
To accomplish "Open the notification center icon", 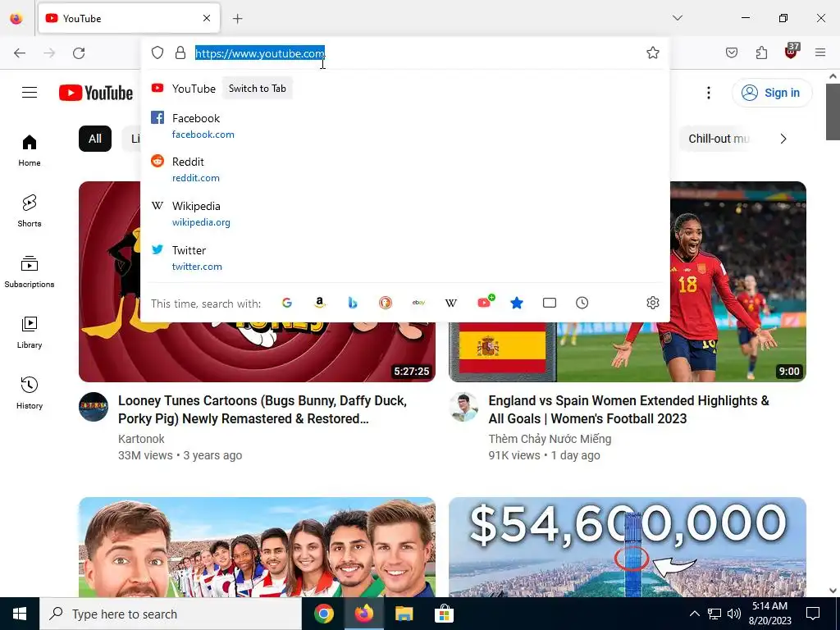I will click(813, 614).
